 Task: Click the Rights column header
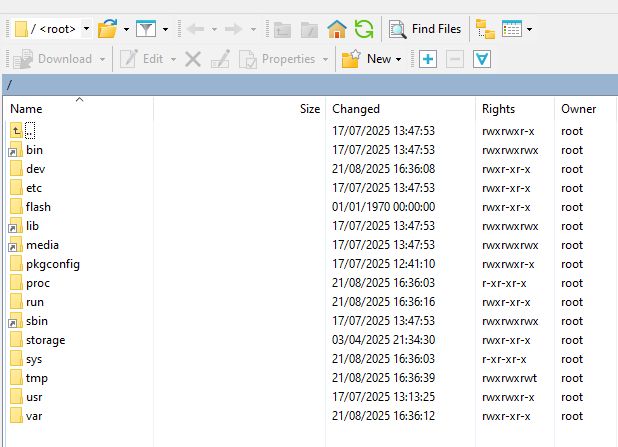498,108
